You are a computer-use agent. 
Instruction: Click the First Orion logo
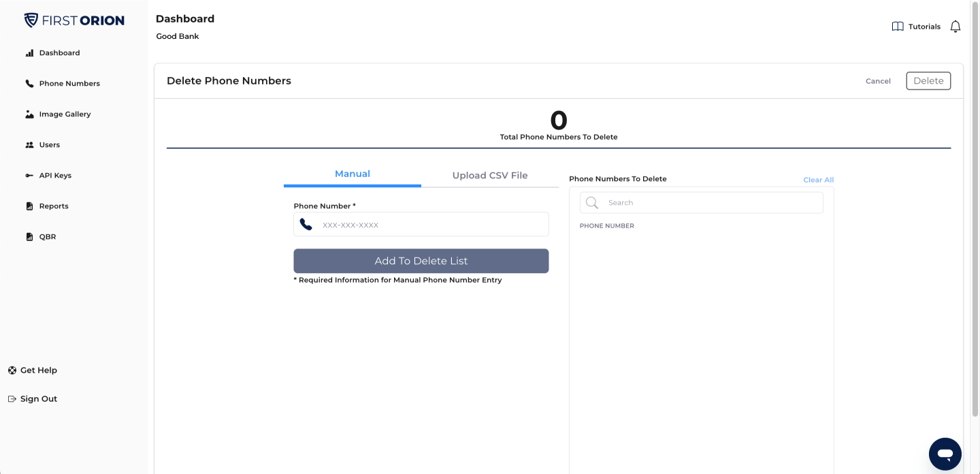pos(74,20)
